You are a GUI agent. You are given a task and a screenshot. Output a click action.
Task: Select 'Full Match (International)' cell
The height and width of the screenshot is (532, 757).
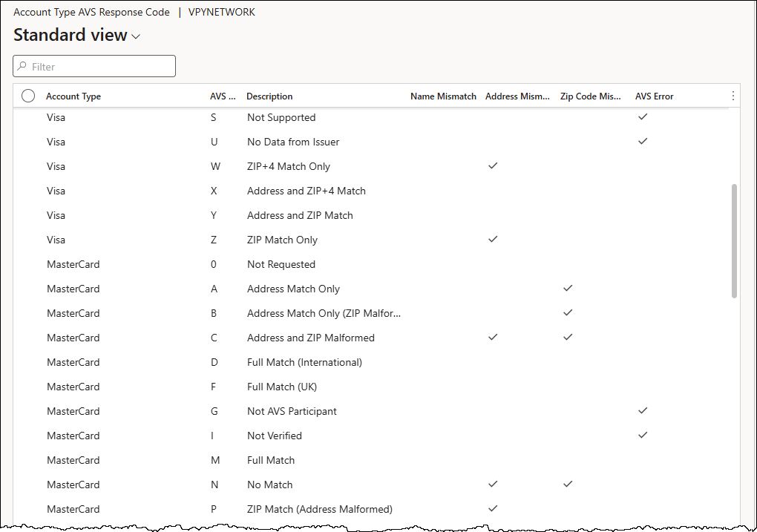pos(304,362)
